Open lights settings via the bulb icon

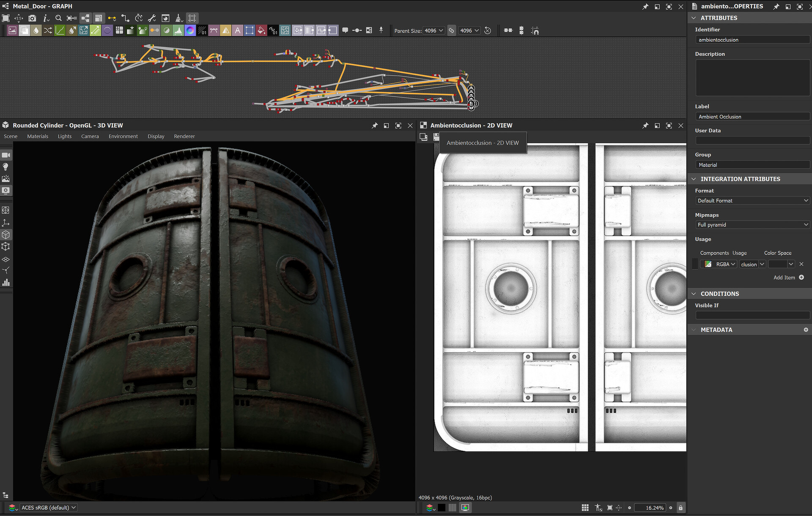(x=5, y=167)
